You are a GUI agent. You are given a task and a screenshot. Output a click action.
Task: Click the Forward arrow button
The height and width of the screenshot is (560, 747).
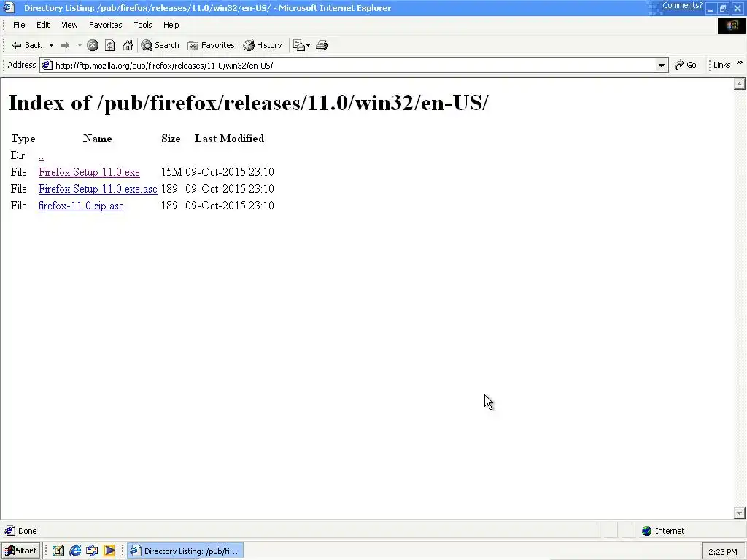[x=65, y=45]
